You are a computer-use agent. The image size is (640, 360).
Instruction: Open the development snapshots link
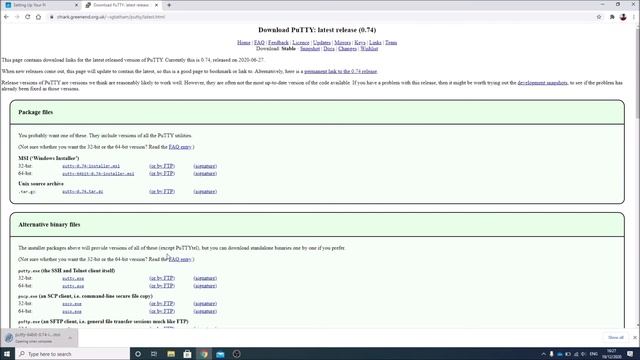coord(542,83)
